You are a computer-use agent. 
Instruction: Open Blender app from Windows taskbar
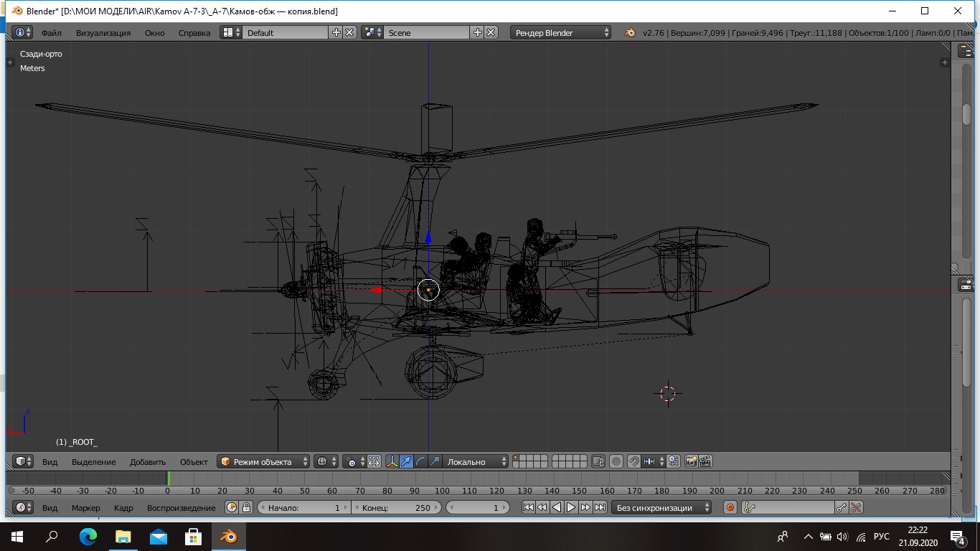(228, 537)
